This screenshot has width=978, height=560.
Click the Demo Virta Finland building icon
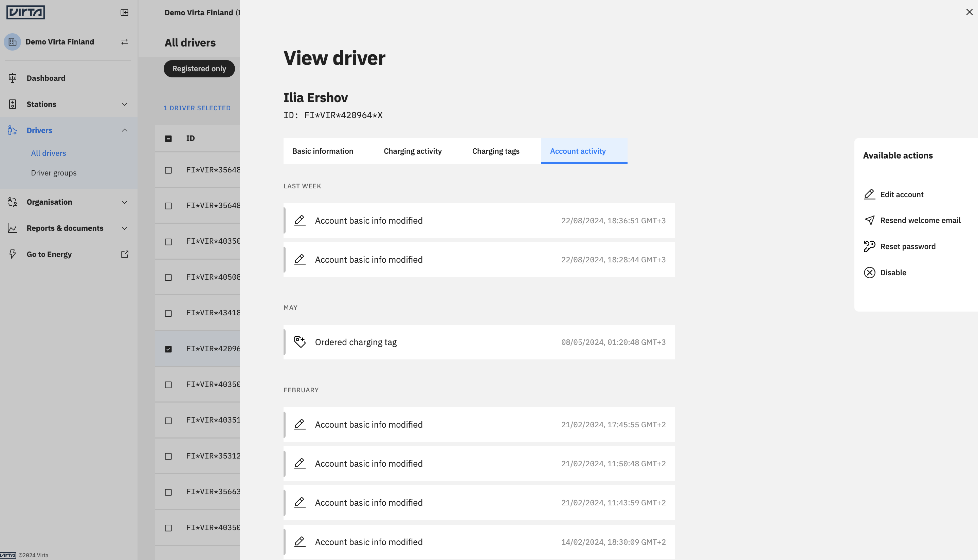[12, 41]
